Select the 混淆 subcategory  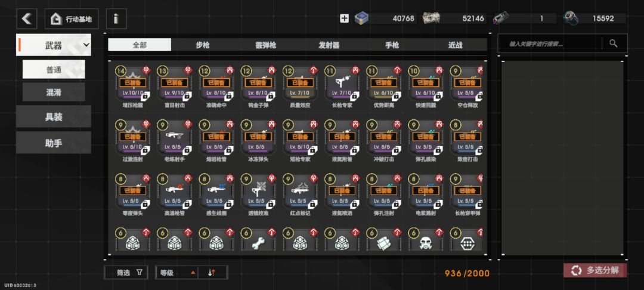coord(54,92)
